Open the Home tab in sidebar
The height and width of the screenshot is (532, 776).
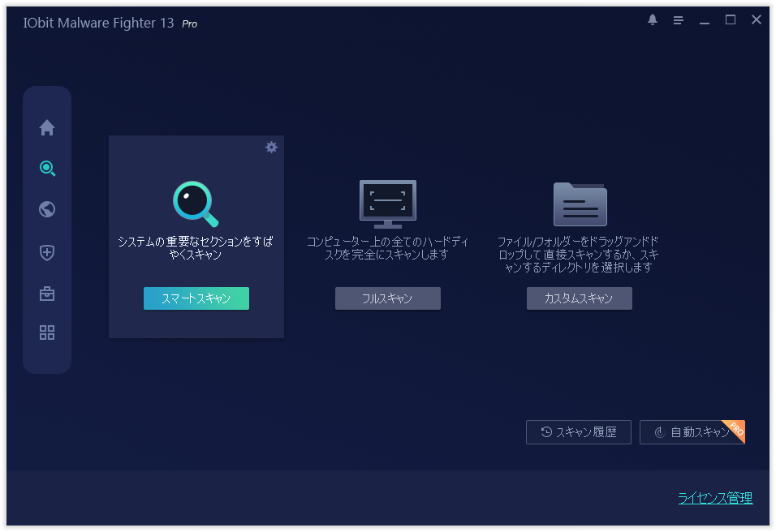point(47,127)
